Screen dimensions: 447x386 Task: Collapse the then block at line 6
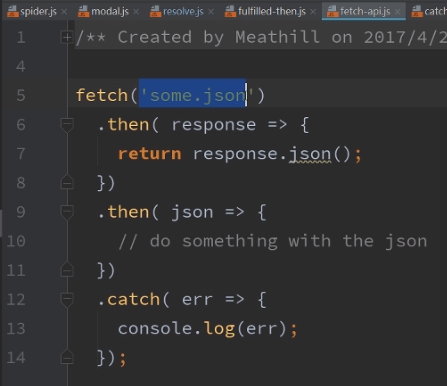tap(67, 125)
